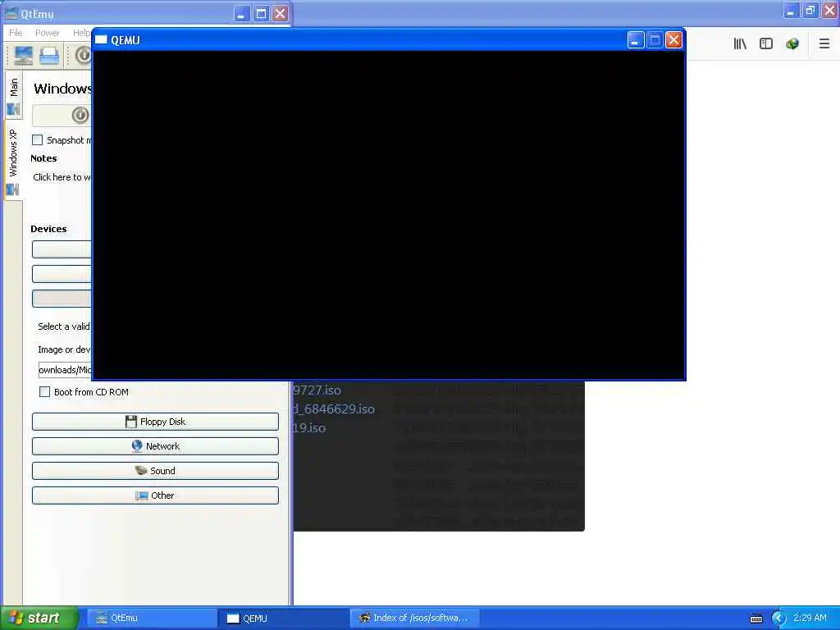Click the image or device path field
This screenshot has width=840, height=630.
[65, 370]
